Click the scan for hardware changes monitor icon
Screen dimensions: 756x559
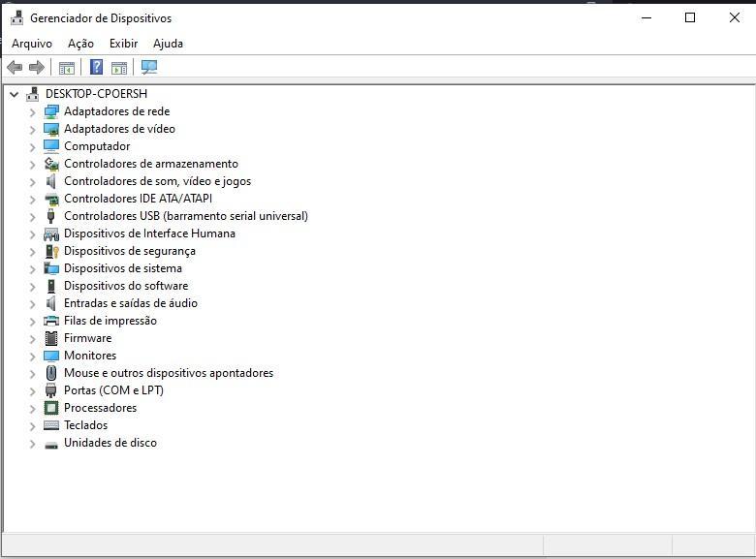[149, 67]
